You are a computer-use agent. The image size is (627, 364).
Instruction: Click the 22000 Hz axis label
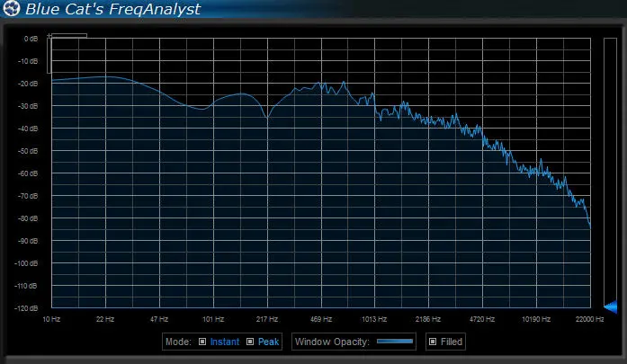pyautogui.click(x=589, y=319)
